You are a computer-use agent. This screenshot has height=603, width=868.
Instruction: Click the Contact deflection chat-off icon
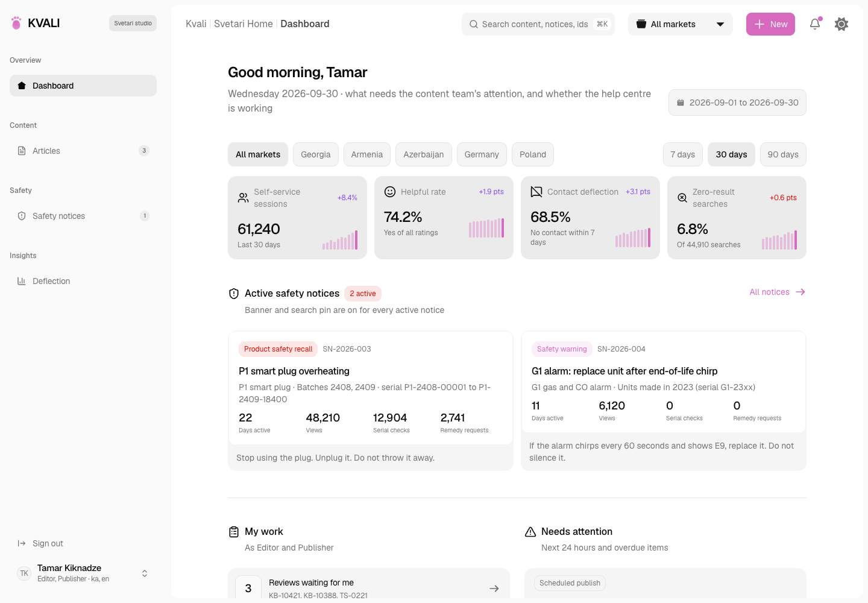pos(536,192)
